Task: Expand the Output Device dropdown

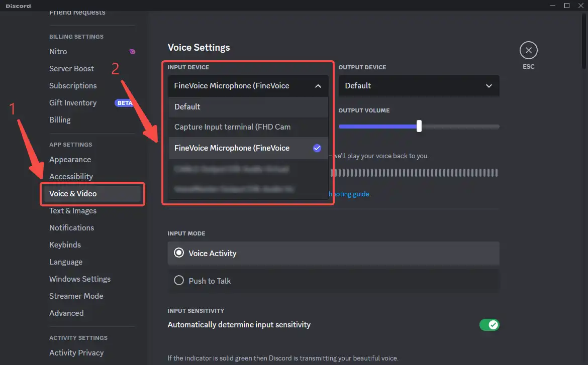Action: pyautogui.click(x=419, y=86)
